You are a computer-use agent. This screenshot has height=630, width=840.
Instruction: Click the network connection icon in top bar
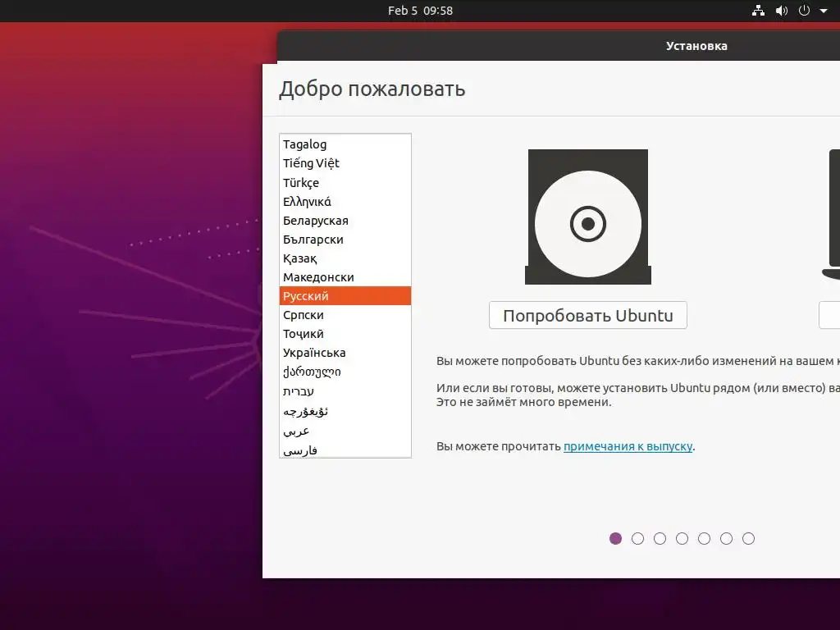pyautogui.click(x=758, y=11)
